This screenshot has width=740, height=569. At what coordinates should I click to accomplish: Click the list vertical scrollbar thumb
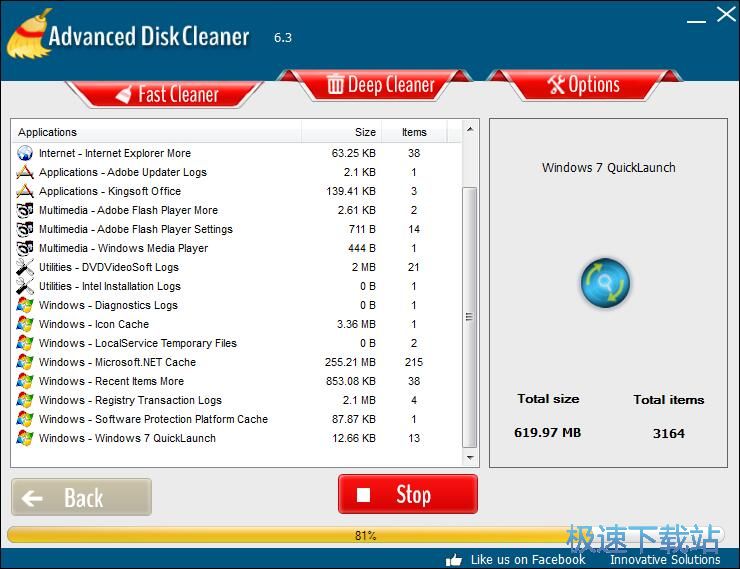point(470,317)
